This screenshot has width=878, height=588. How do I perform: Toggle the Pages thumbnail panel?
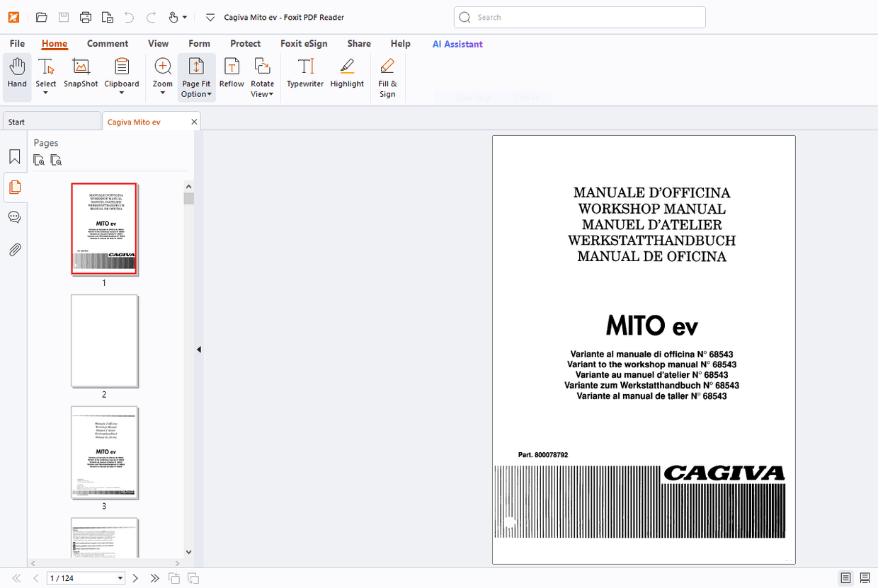[14, 187]
